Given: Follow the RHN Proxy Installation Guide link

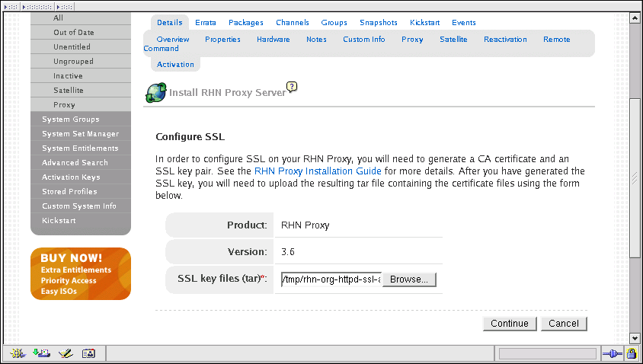Looking at the screenshot, I should pos(318,171).
